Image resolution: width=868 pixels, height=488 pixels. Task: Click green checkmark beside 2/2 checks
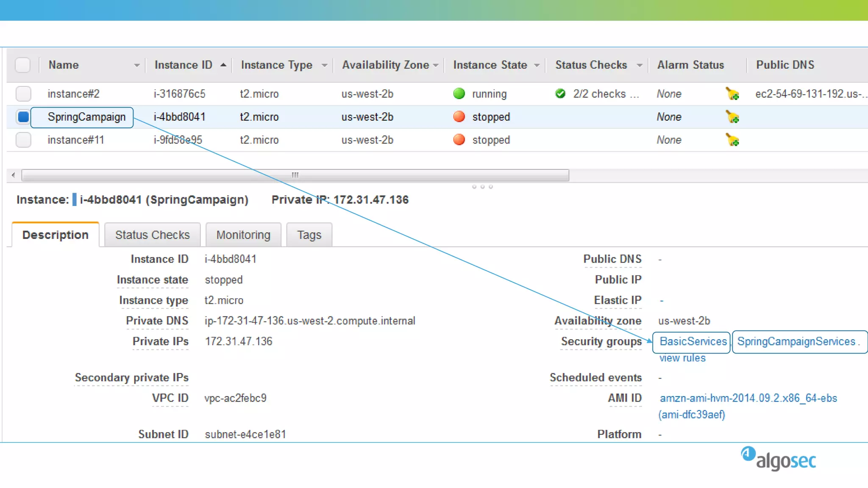560,94
